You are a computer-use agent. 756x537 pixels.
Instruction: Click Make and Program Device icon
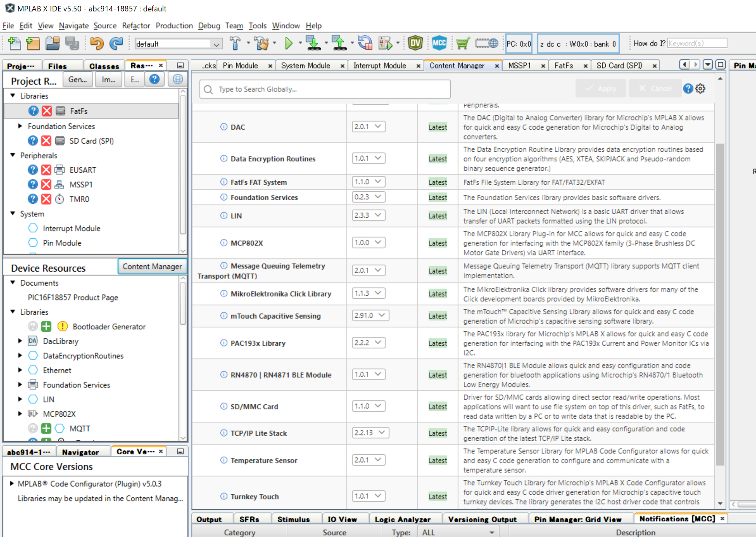[313, 43]
